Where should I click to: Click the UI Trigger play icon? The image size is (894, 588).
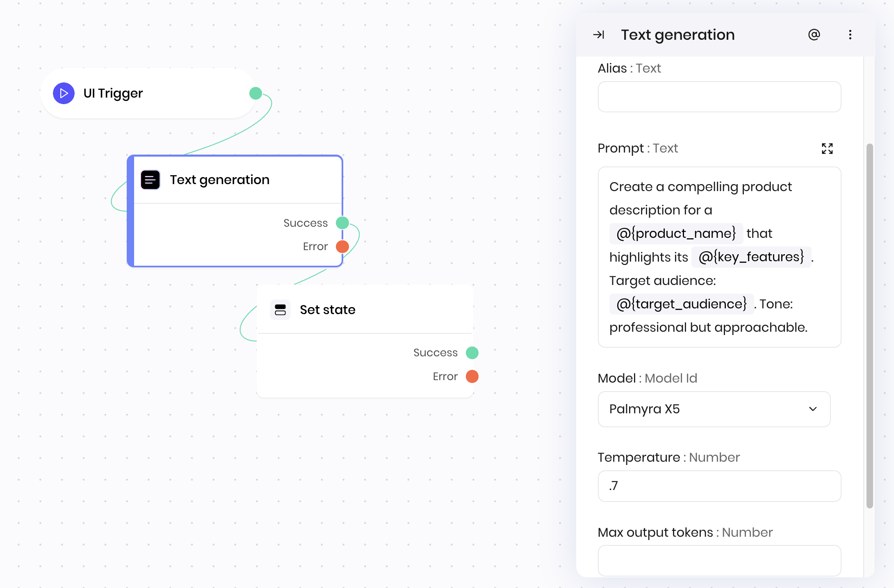click(x=64, y=93)
